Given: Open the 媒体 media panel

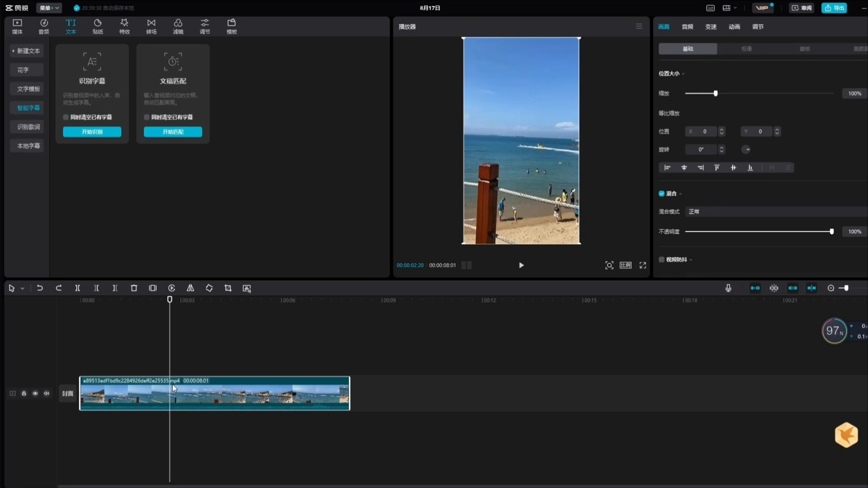Looking at the screenshot, I should coord(17,26).
